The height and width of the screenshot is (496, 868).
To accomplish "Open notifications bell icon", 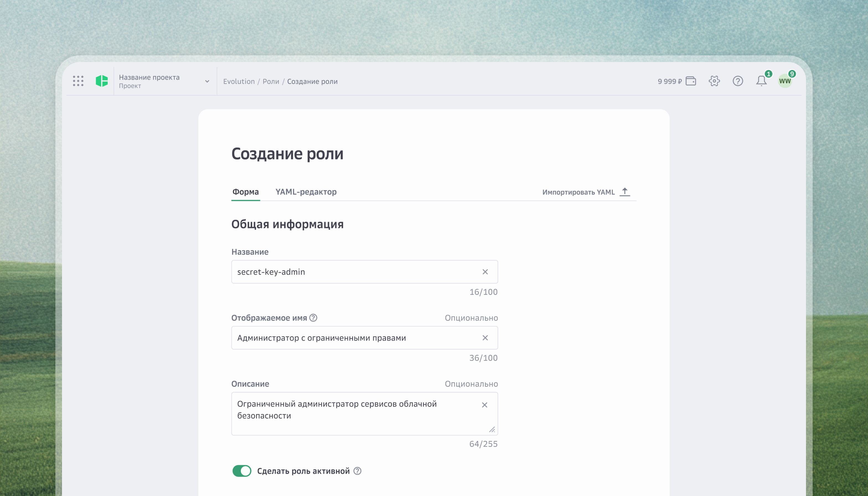I will (x=761, y=81).
